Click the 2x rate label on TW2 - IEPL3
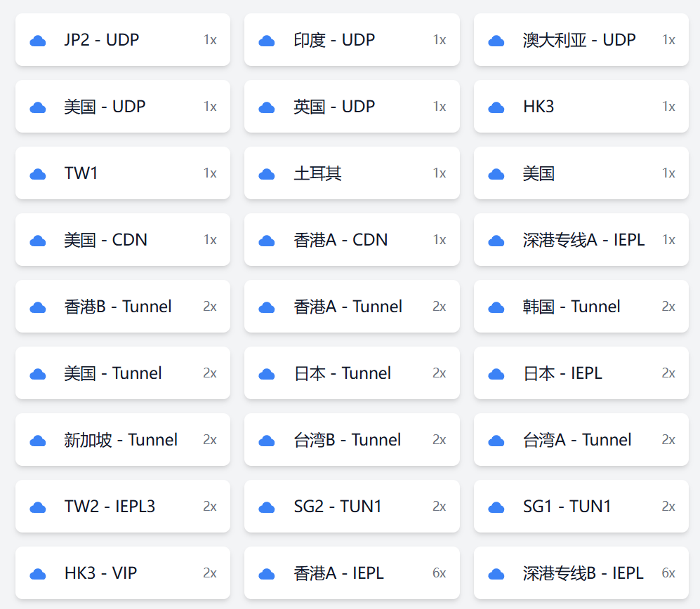This screenshot has height=609, width=700. point(210,507)
